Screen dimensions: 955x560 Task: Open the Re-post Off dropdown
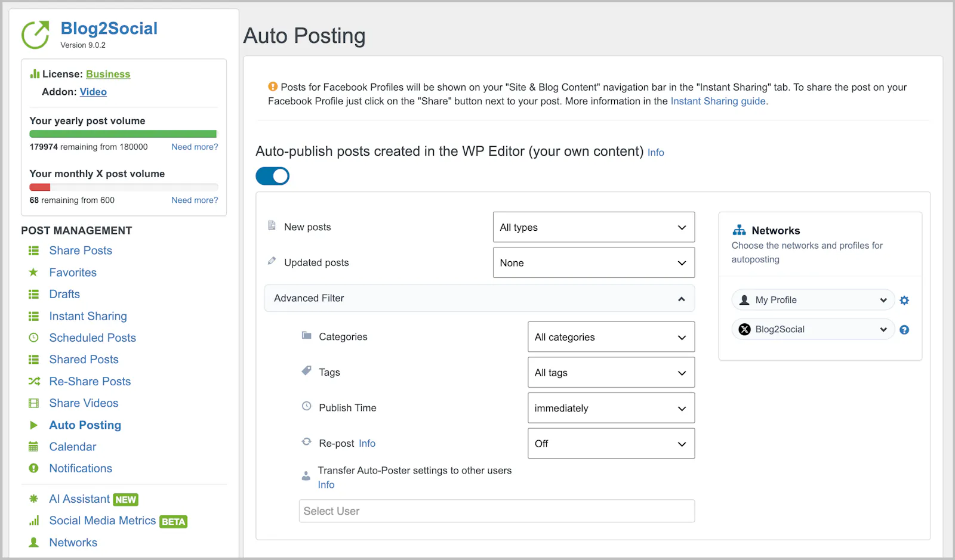[x=611, y=444]
